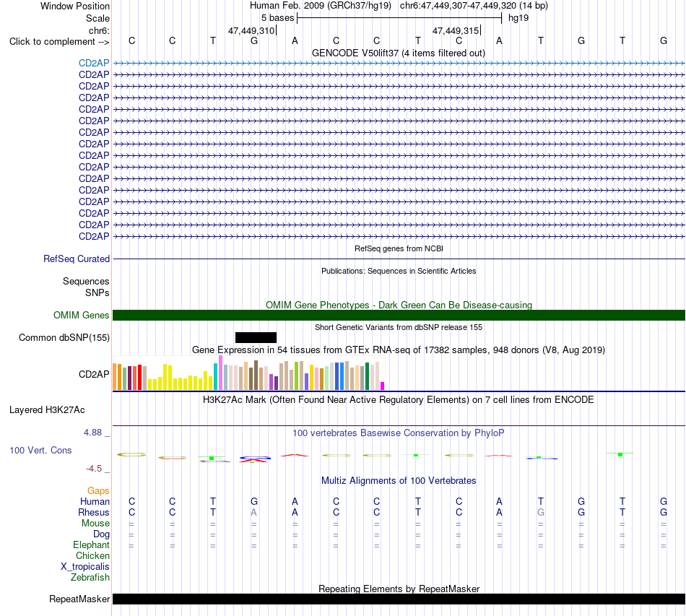Screen dimensions: 686x616
Task: Click the '5 bases' scale bar label
Action: 277,18
